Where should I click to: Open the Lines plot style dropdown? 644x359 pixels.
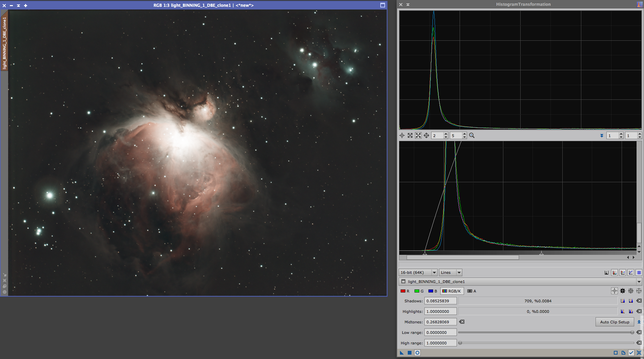450,272
